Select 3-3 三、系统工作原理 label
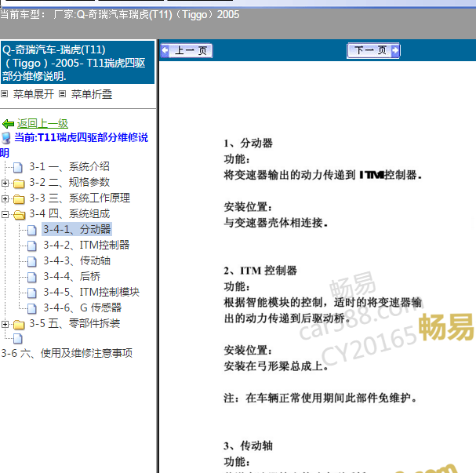This screenshot has width=476, height=473. coord(79,198)
